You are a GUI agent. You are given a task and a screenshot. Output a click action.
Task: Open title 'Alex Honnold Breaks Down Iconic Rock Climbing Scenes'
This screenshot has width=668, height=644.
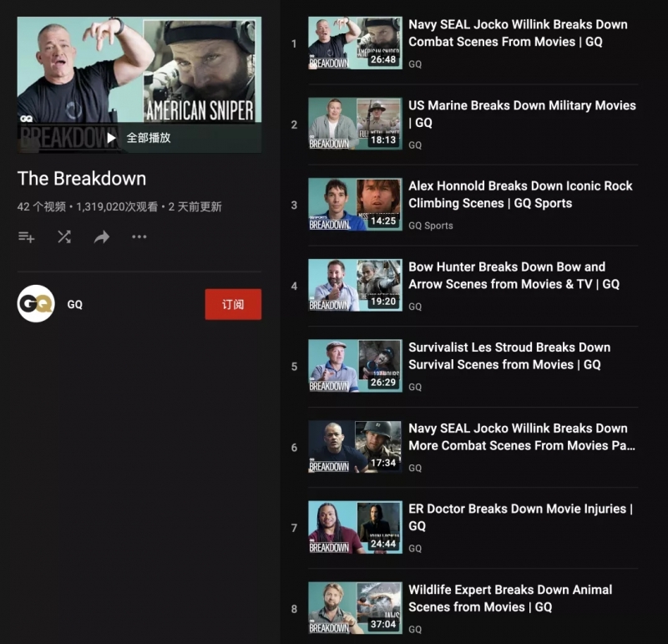click(520, 195)
